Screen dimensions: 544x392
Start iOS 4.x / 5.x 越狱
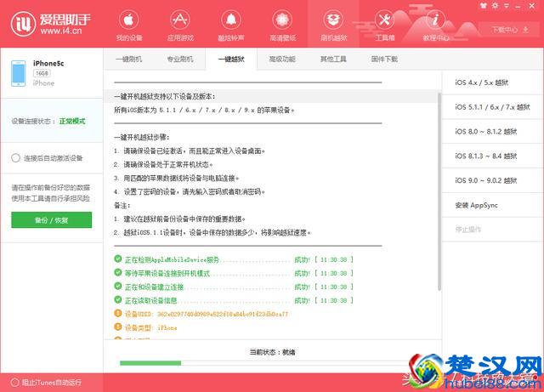click(493, 82)
